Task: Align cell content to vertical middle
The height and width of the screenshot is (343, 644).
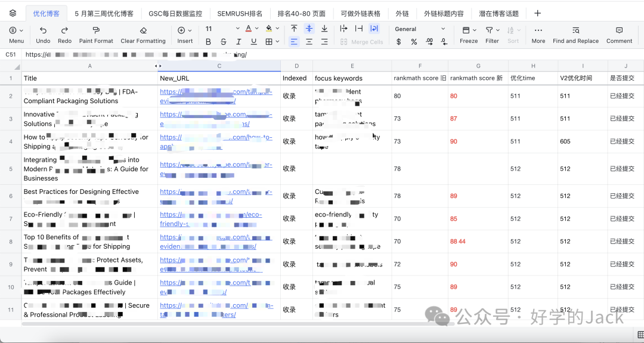Action: [309, 29]
